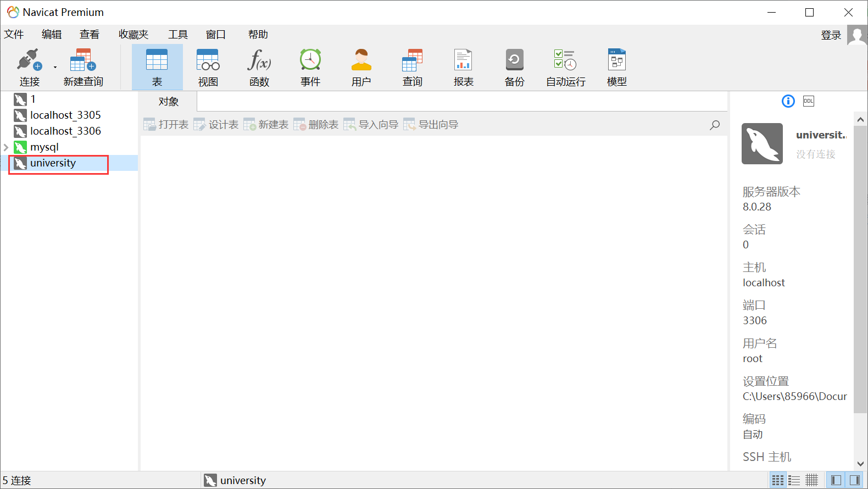
Task: Open the Edit (编辑) menu
Action: tap(52, 35)
